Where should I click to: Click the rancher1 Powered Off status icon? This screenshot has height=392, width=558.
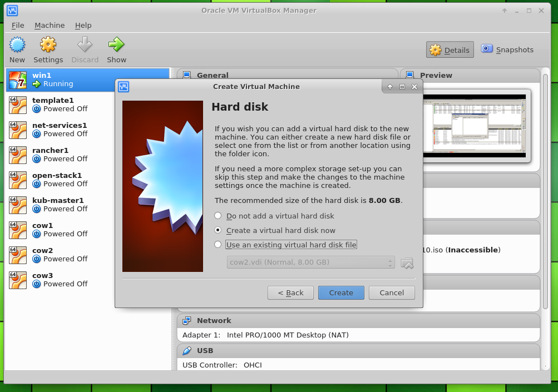pyautogui.click(x=36, y=159)
